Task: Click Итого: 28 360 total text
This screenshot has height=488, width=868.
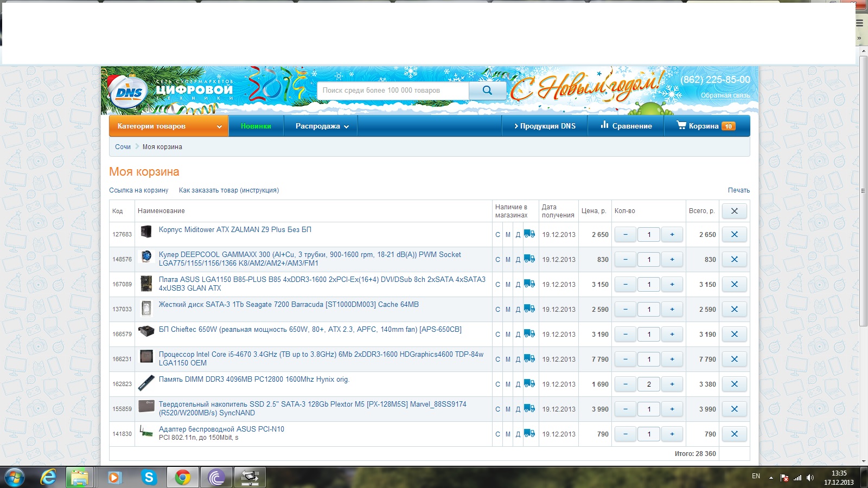Action: coord(695,454)
